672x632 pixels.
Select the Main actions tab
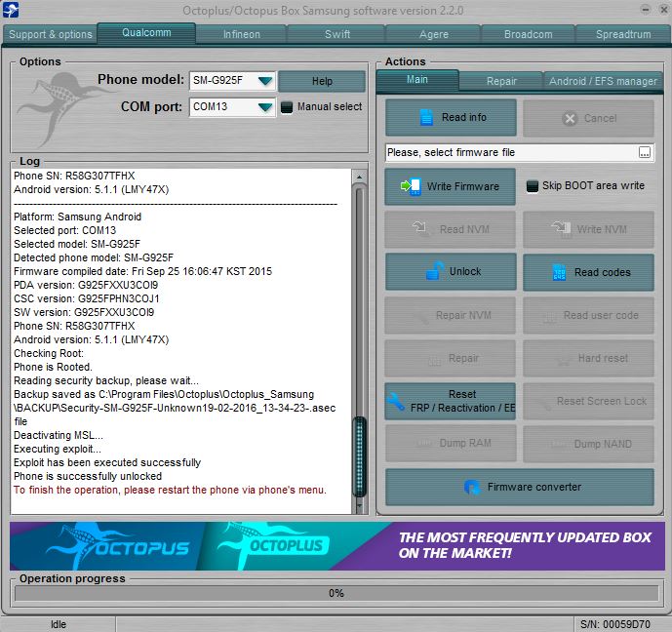417,80
